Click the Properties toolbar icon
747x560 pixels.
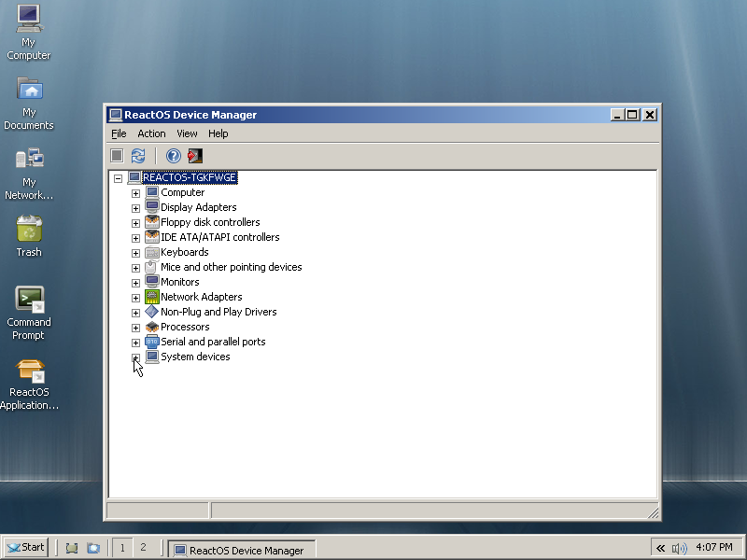click(x=117, y=156)
